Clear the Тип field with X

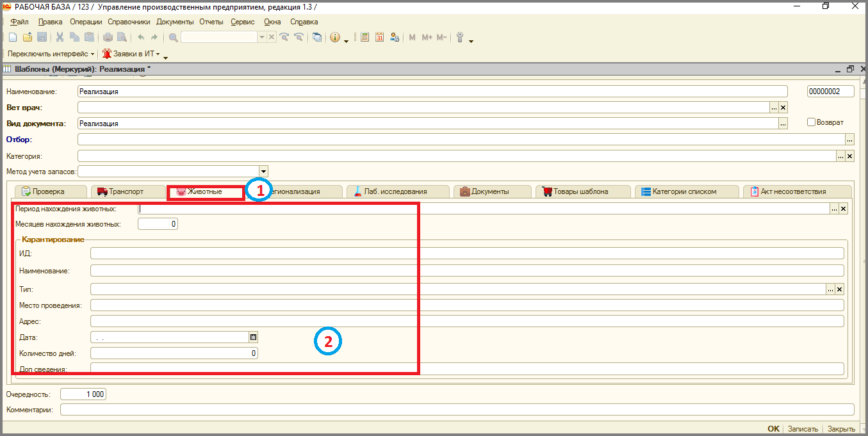840,289
